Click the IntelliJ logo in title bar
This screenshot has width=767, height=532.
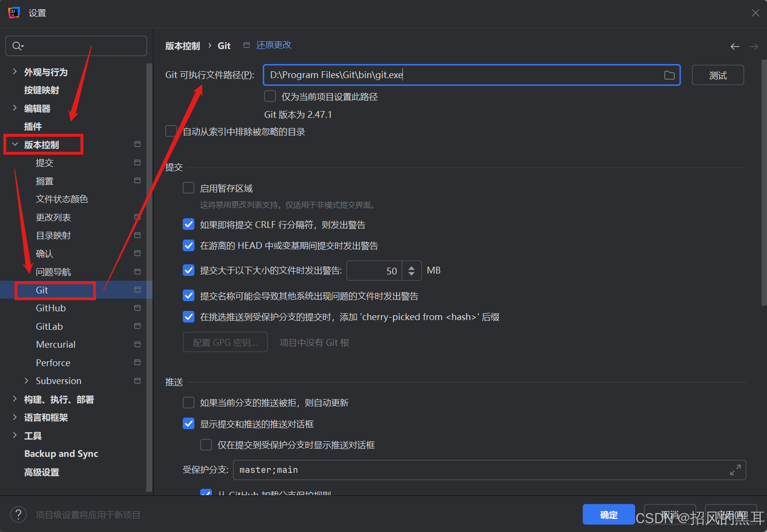(14, 13)
